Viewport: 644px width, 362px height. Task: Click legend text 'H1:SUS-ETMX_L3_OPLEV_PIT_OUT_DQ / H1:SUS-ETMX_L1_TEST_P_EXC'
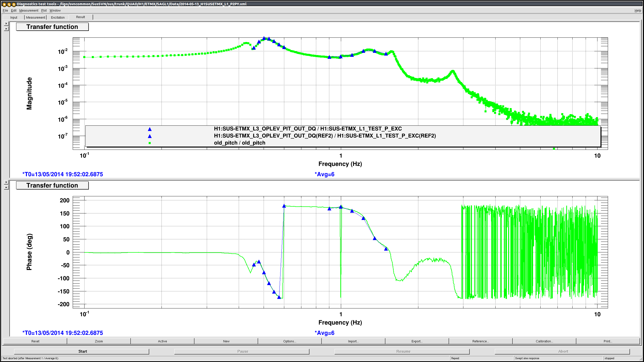[308, 129]
